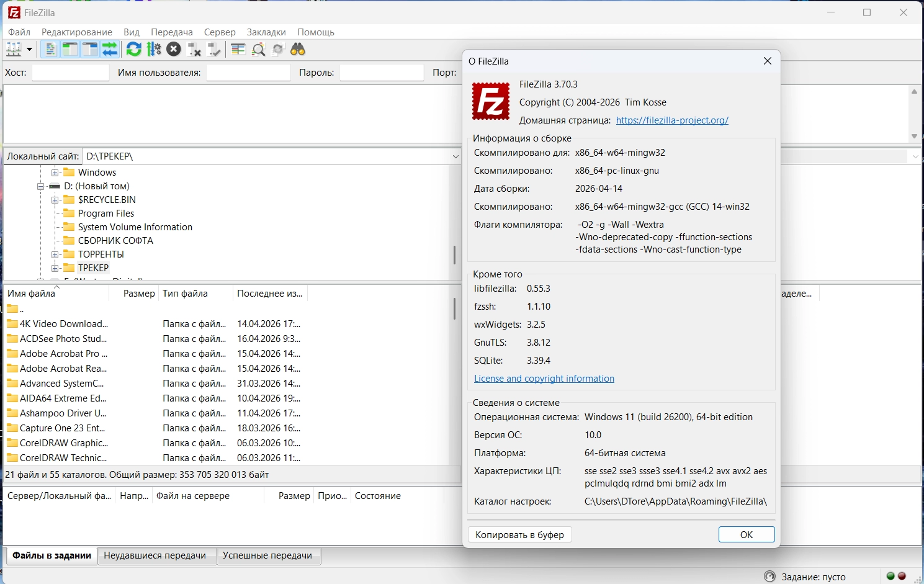924x584 pixels.
Task: Click the folder icon of AIDA64 Extreme
Action: [x=12, y=398]
